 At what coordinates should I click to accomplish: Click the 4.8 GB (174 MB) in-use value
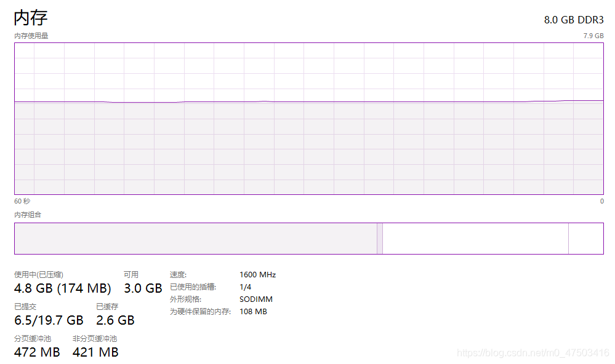[x=62, y=288]
